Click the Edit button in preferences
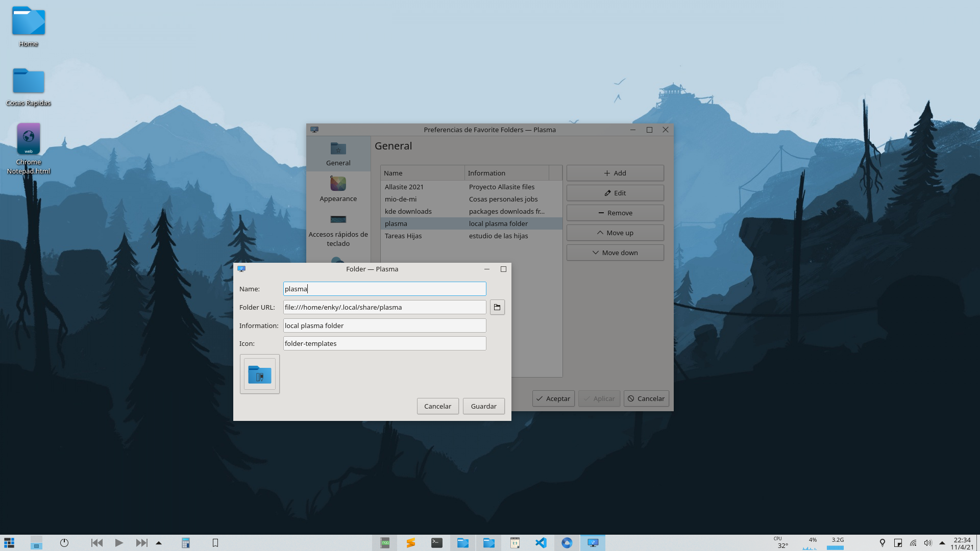This screenshot has height=551, width=980. click(x=615, y=193)
